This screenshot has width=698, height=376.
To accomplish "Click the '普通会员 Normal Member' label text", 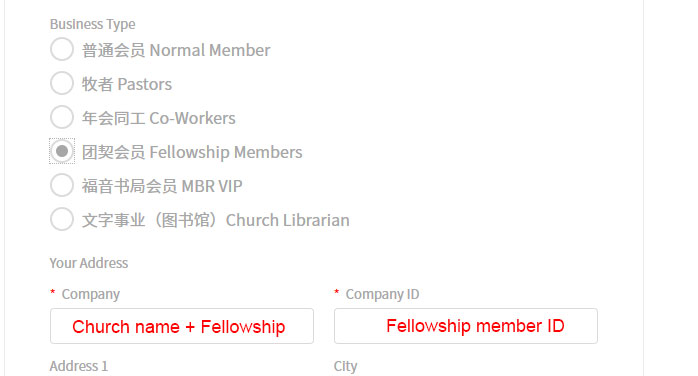I will [x=176, y=50].
